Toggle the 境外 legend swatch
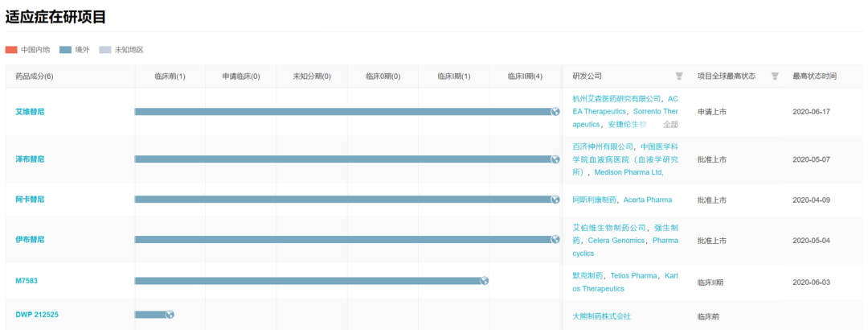868x330 pixels. coord(65,50)
